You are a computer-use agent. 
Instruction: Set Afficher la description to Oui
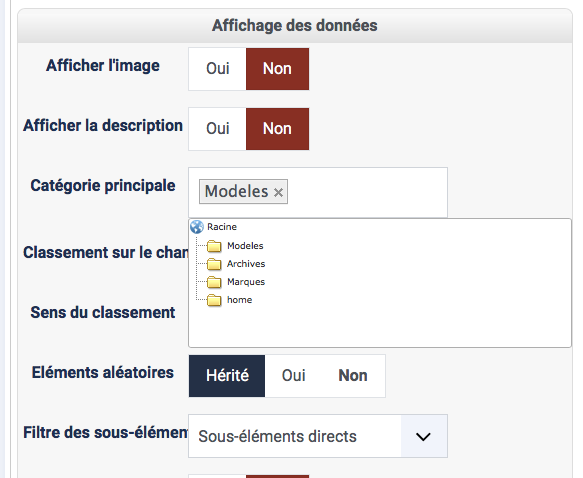point(218,129)
